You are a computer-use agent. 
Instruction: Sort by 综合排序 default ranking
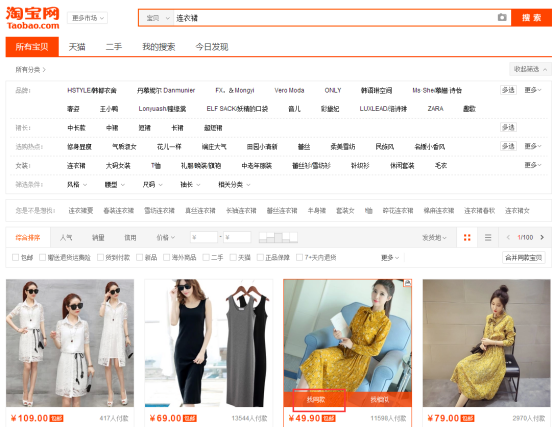click(x=28, y=238)
